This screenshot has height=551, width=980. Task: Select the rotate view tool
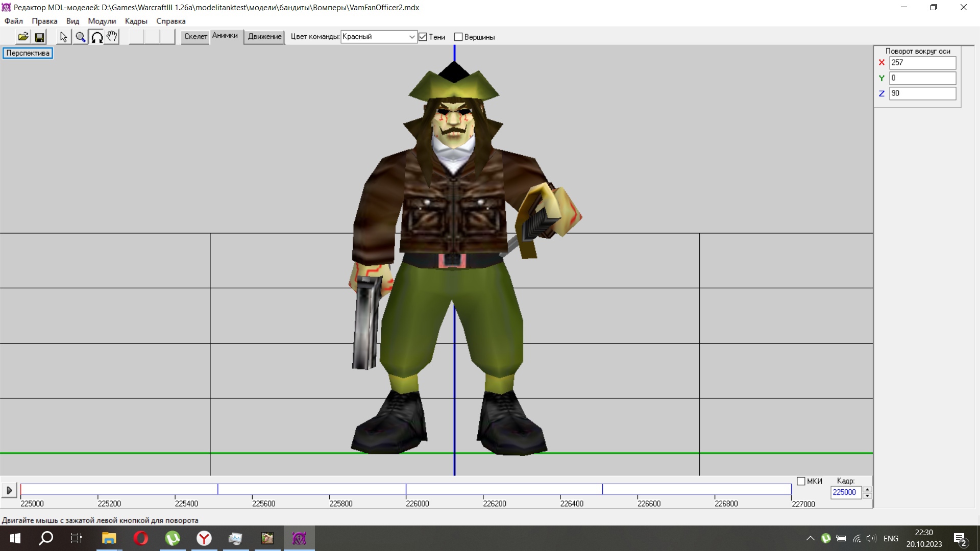click(96, 37)
